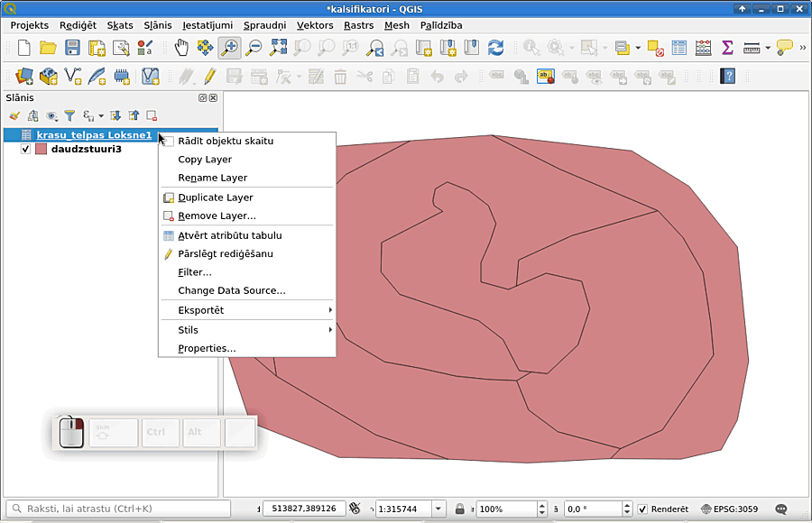Open the Vektors menu
This screenshot has width=812, height=523.
[x=315, y=25]
